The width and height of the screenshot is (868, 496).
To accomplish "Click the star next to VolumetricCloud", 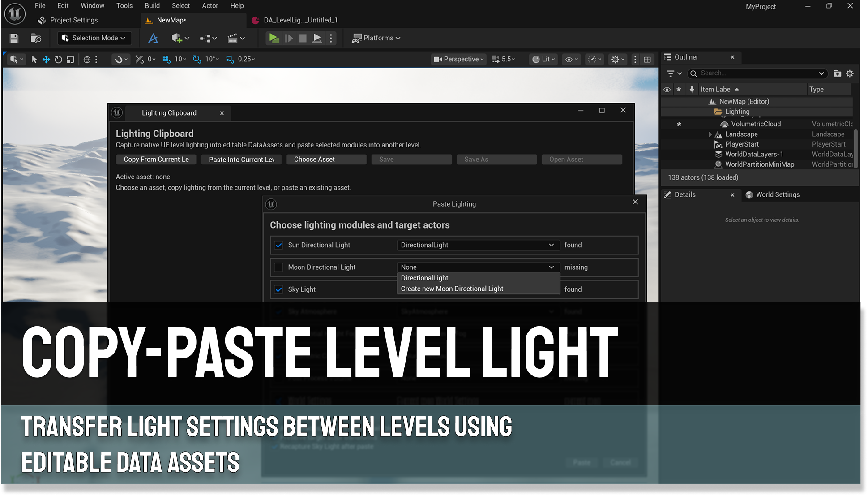I will point(679,124).
